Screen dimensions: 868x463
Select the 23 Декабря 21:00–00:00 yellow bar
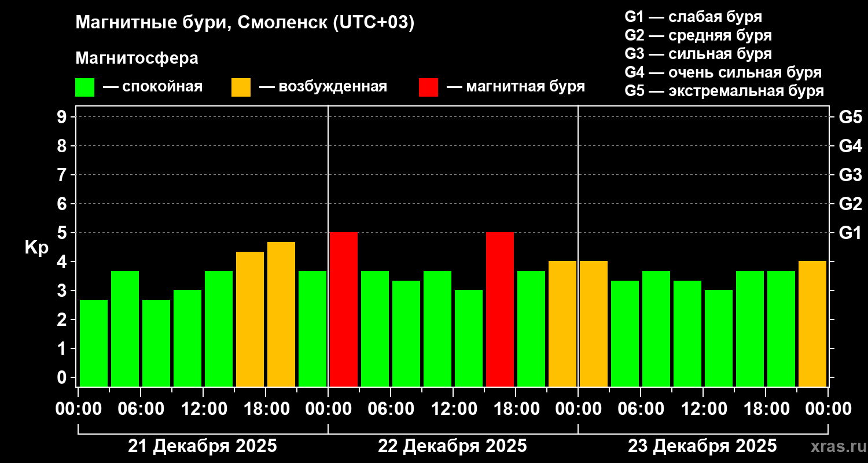[812, 324]
